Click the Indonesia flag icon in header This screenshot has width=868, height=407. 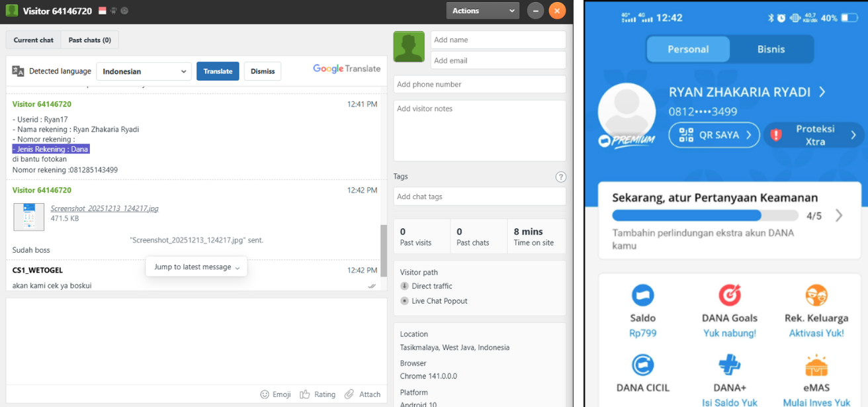[x=103, y=11]
